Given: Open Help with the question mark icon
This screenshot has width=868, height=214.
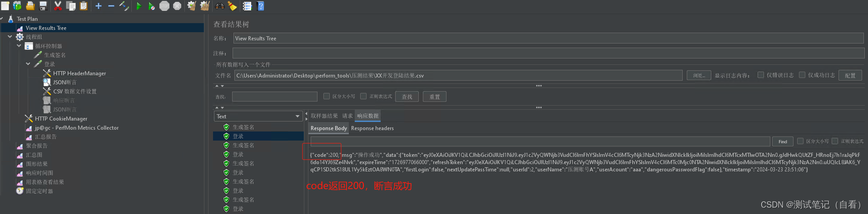Looking at the screenshot, I should point(260,6).
